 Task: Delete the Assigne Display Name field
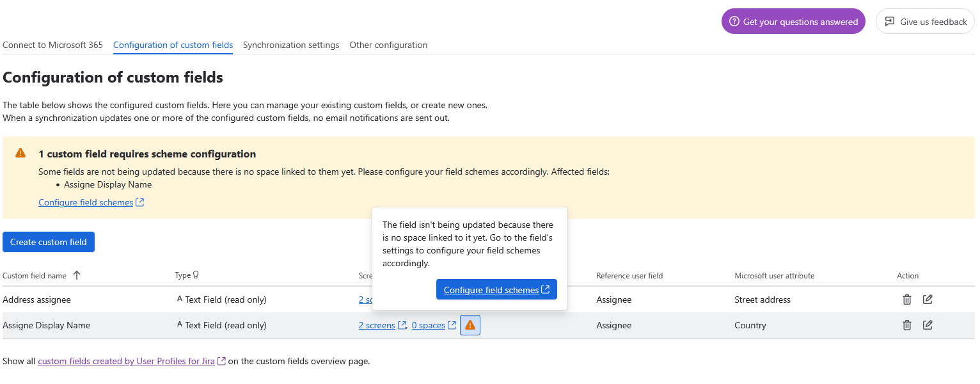[906, 325]
